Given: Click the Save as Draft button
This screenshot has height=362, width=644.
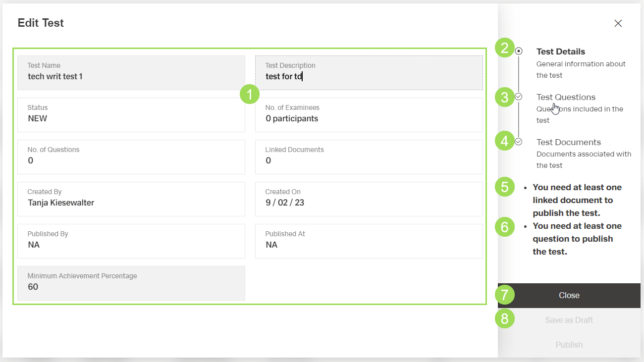Looking at the screenshot, I should [x=569, y=320].
